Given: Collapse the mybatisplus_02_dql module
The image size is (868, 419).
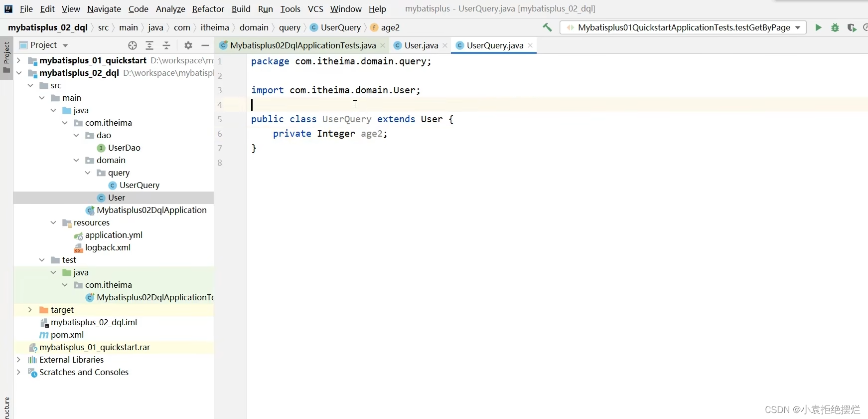Looking at the screenshot, I should click(19, 73).
